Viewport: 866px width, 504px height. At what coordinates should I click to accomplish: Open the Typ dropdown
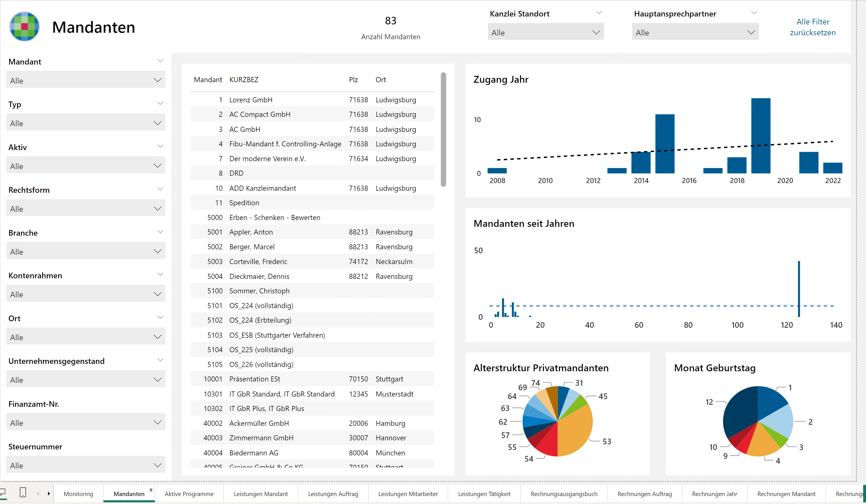pyautogui.click(x=86, y=123)
